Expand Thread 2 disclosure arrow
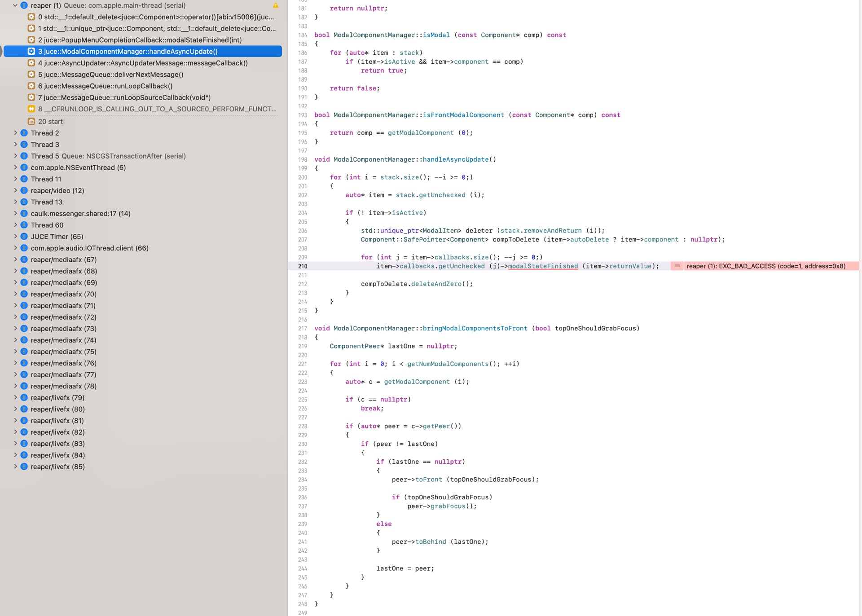Image resolution: width=862 pixels, height=616 pixels. pos(15,133)
